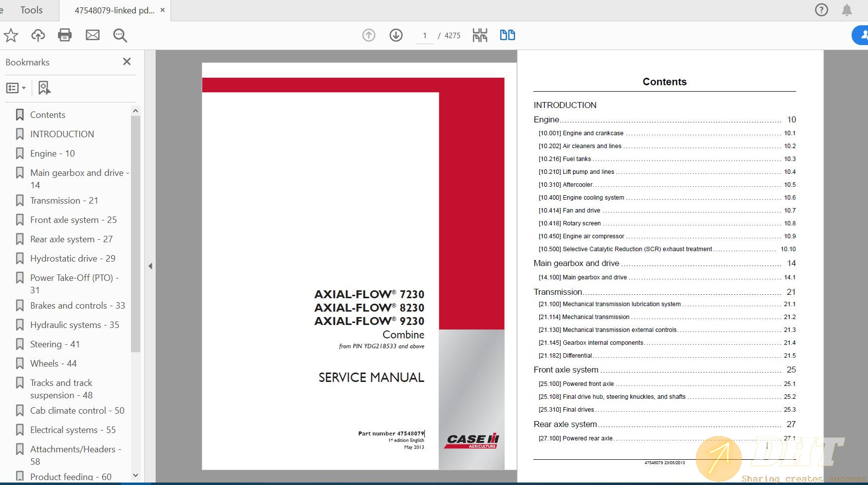Click [10.216] Fuel tanks contents entry
The height and width of the screenshot is (485, 868).
point(667,159)
